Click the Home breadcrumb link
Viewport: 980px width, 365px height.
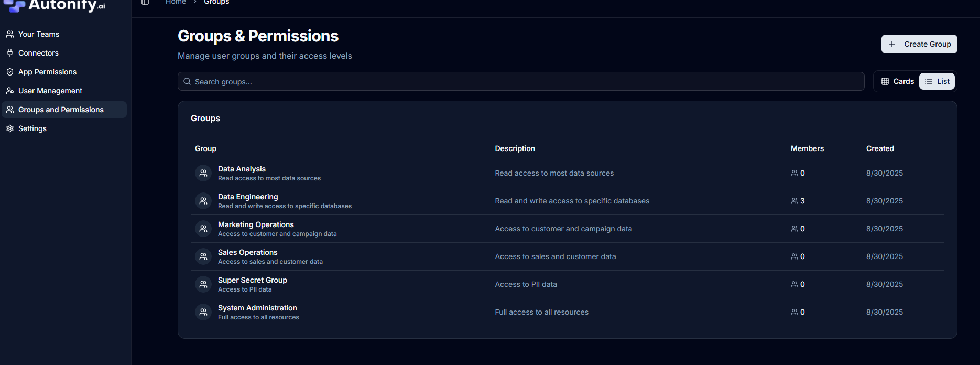point(176,2)
